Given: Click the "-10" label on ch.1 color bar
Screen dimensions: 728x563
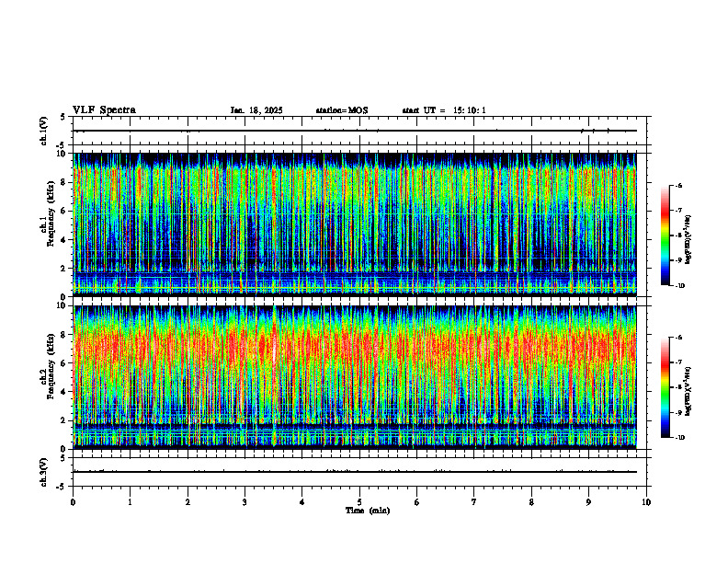Looking at the screenshot, I should (x=679, y=286).
